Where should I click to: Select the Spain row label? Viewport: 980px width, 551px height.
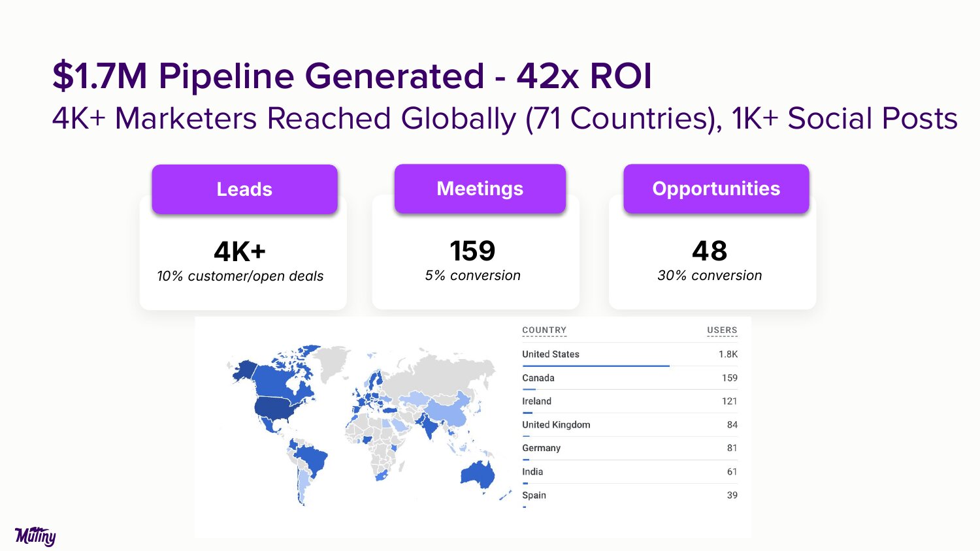pos(534,496)
